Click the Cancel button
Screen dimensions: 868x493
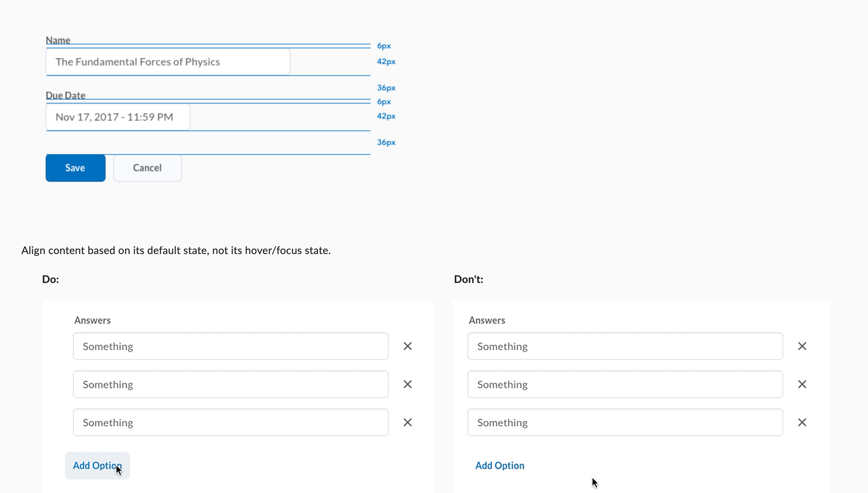tap(147, 168)
